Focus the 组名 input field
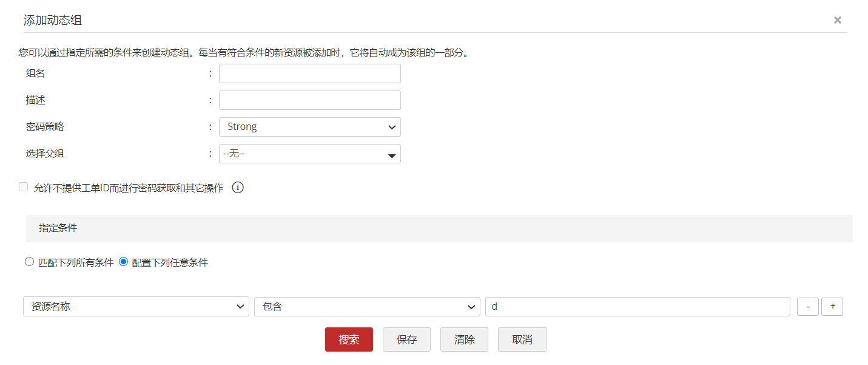868x365 pixels. pos(310,73)
